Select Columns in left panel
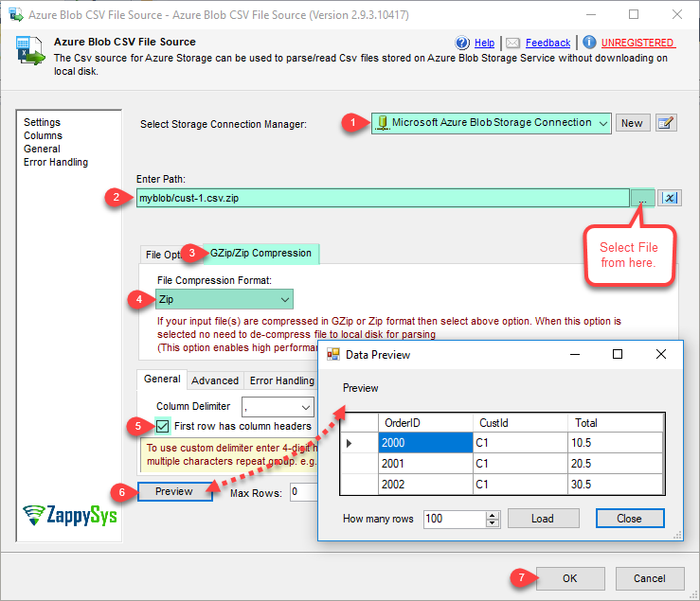 [x=43, y=135]
